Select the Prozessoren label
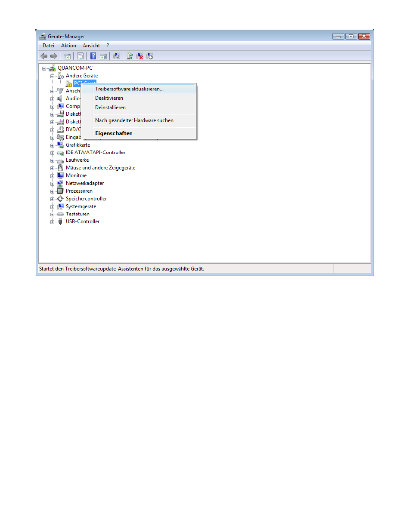This screenshot has width=409, height=532. point(79,191)
